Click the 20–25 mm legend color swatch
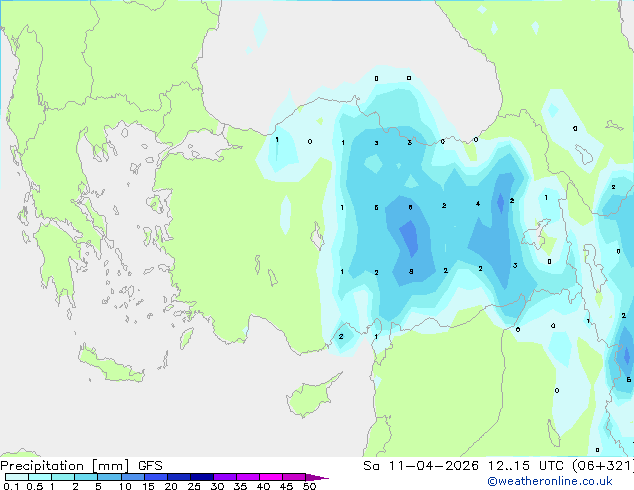The width and height of the screenshot is (634, 490). click(178, 477)
